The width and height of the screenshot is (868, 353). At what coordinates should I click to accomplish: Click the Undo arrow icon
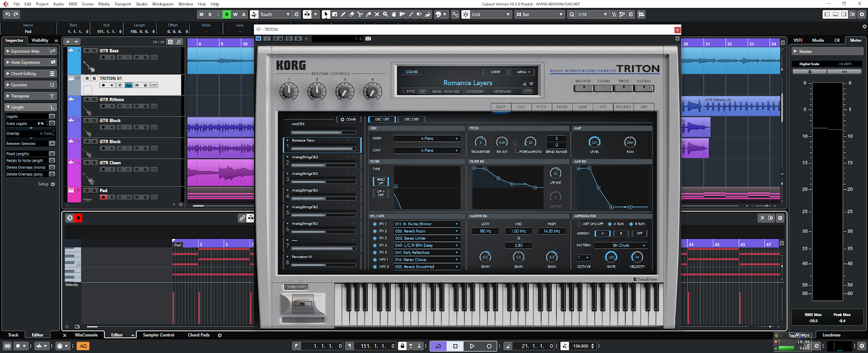click(8, 14)
